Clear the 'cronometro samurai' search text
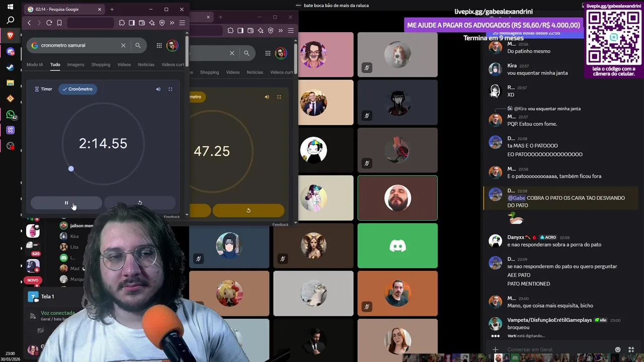Image resolution: width=644 pixels, height=362 pixels. pyautogui.click(x=123, y=45)
